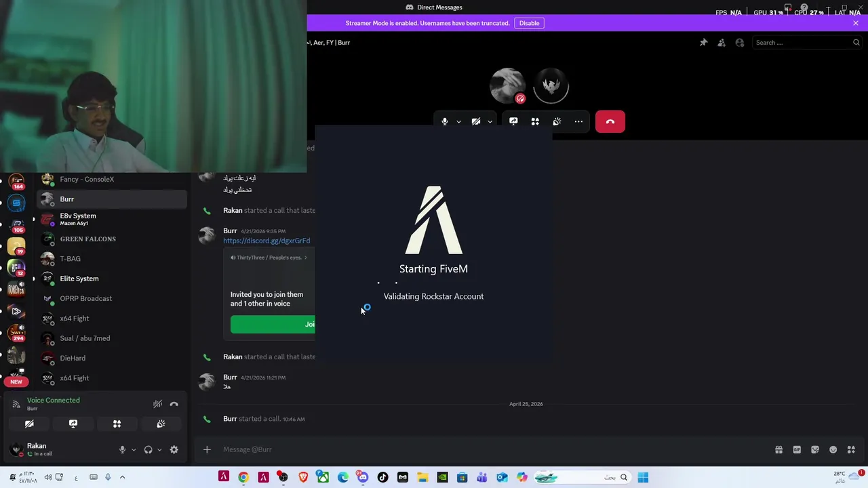868x488 pixels.
Task: Open emoji picker
Action: [833, 449]
